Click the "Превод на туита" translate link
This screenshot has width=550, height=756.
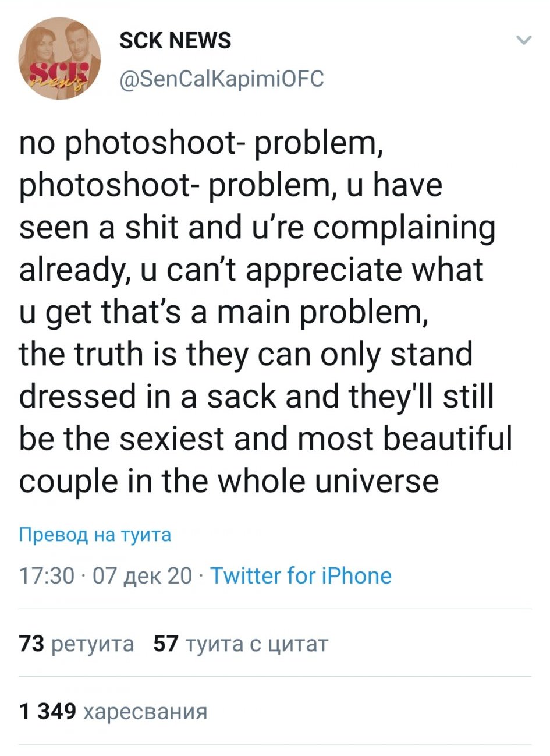(95, 535)
